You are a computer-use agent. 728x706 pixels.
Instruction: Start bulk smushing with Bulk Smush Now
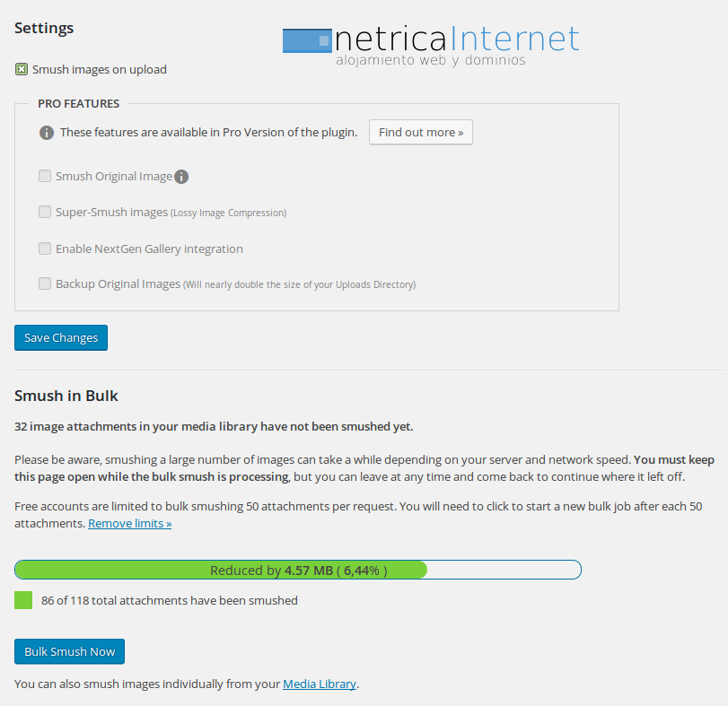[69, 651]
